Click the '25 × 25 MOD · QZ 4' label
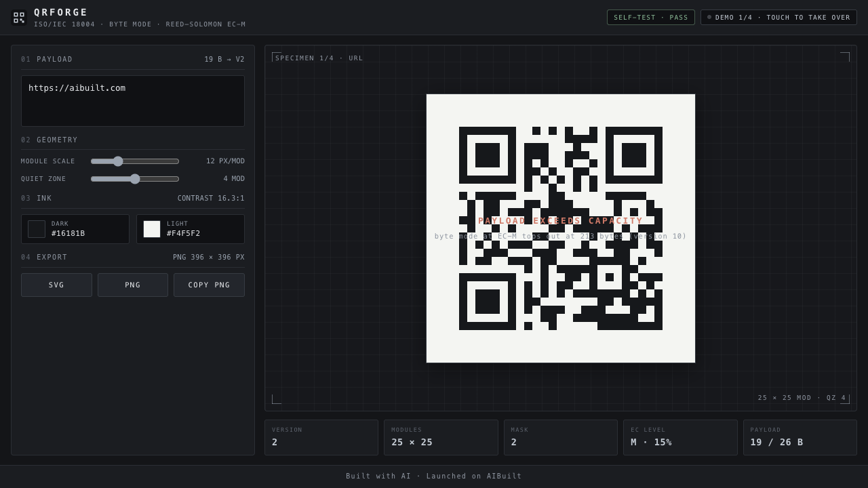Viewport: 868px width, 488px height. point(802,398)
